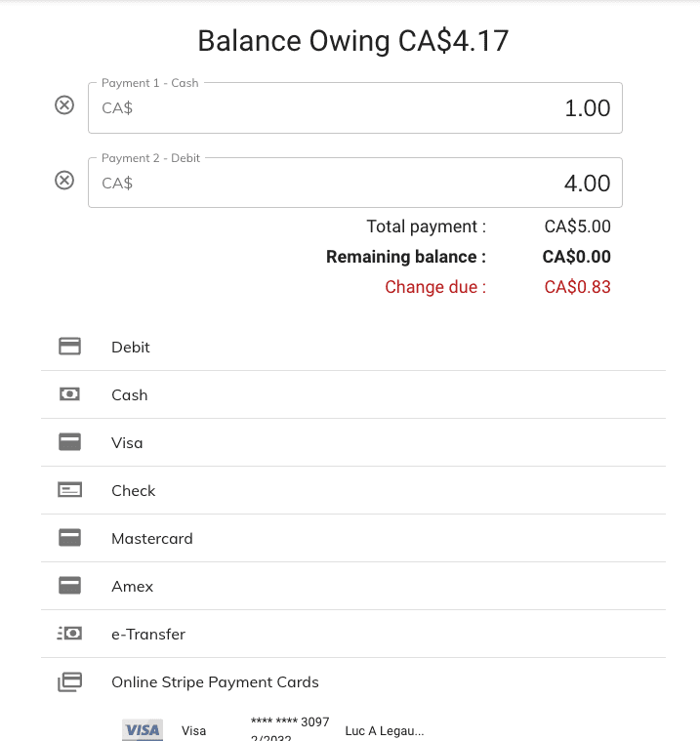Open Online Stripe Payment Cards section
Screen dimensions: 700x741
[215, 681]
